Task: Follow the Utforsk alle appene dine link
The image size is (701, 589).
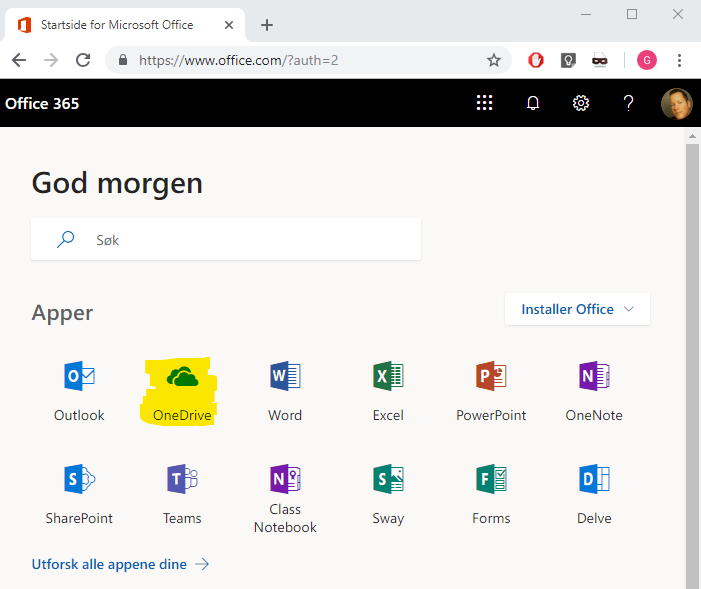Action: click(x=120, y=564)
